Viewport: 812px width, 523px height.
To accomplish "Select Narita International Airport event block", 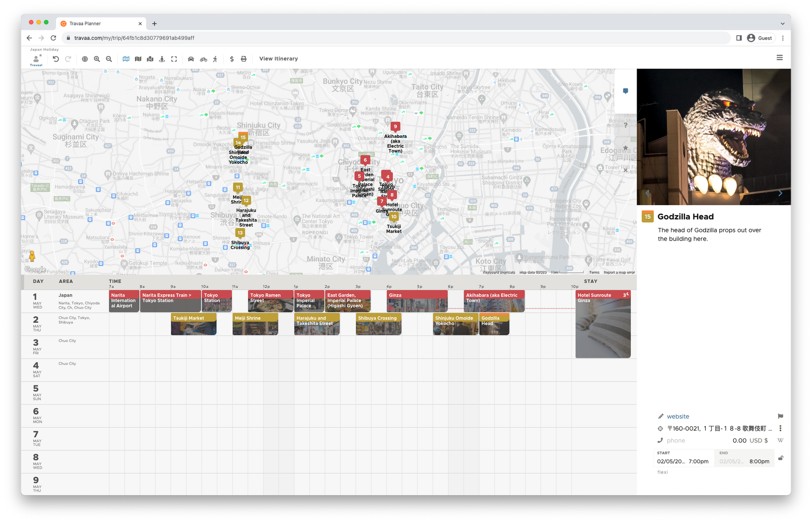I will pos(124,301).
